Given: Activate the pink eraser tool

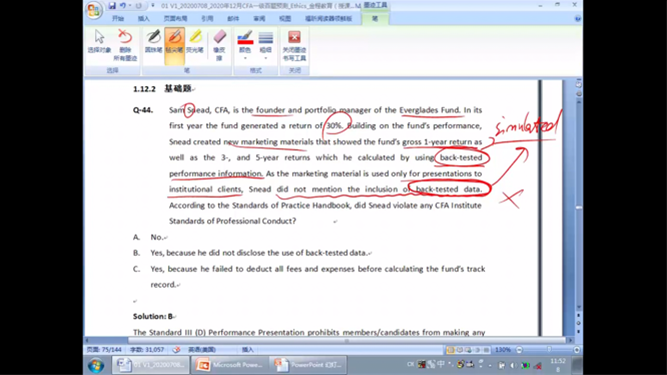Looking at the screenshot, I should pos(219,45).
